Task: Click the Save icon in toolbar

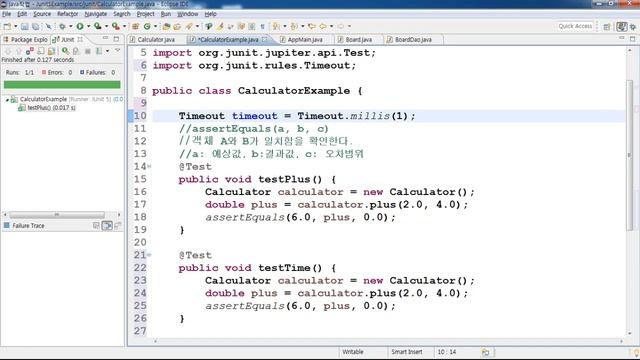Action: [24, 27]
